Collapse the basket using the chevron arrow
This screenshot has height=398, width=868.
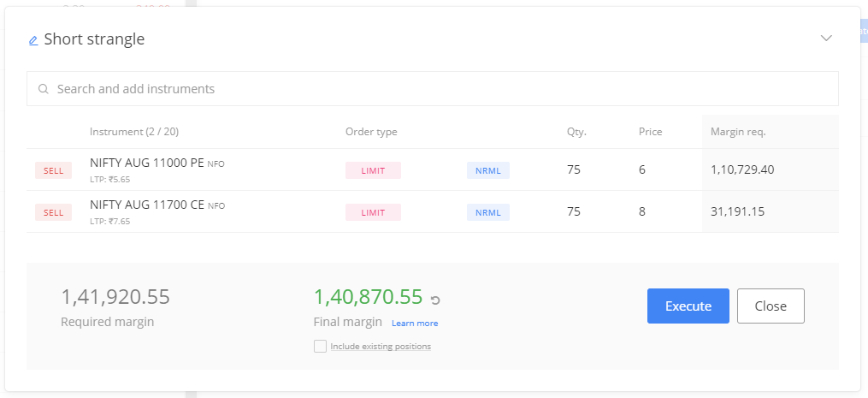point(826,39)
